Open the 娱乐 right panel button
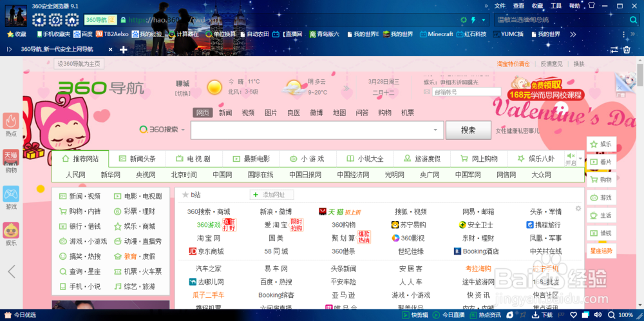644x321 pixels. click(x=601, y=144)
